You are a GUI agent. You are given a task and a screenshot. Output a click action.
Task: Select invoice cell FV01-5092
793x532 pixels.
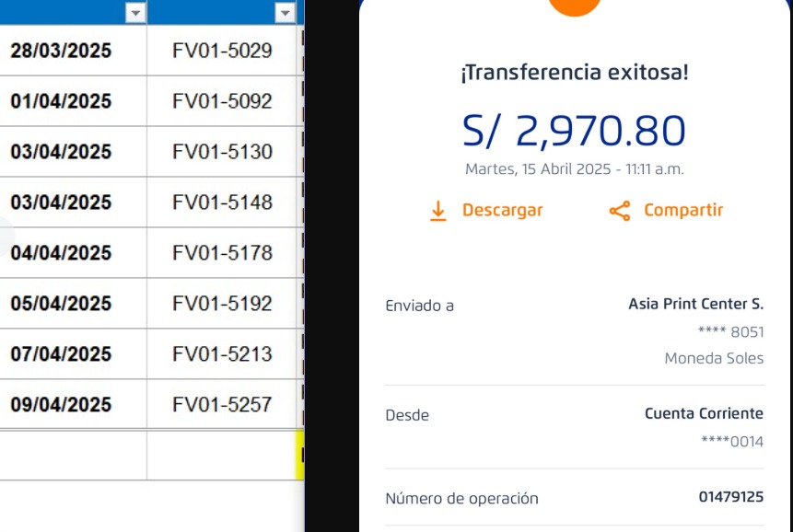point(222,101)
